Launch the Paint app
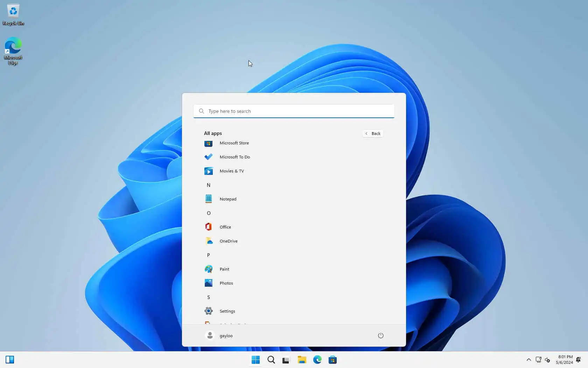Screen dimensions: 588x368 pyautogui.click(x=293, y=269)
